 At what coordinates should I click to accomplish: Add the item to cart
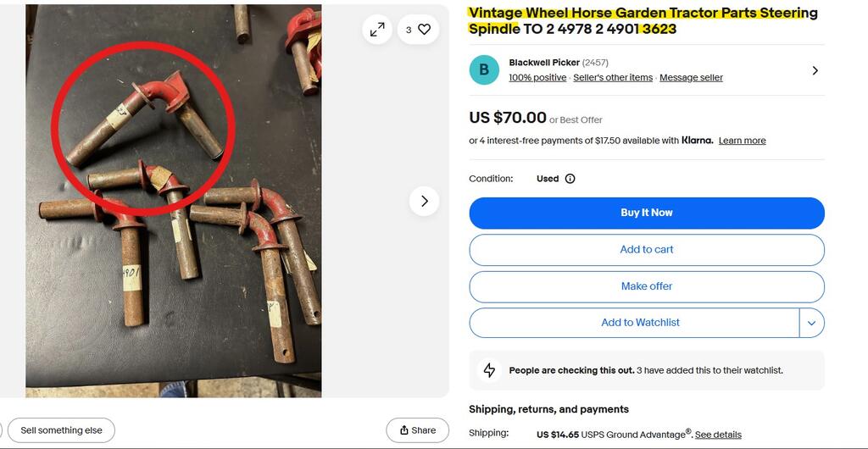coord(646,250)
